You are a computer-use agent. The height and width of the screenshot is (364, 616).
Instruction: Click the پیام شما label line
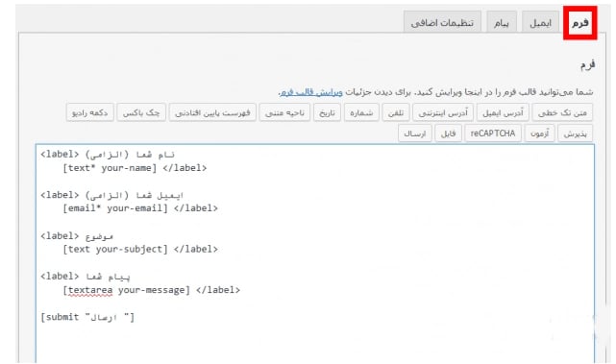[86, 277]
